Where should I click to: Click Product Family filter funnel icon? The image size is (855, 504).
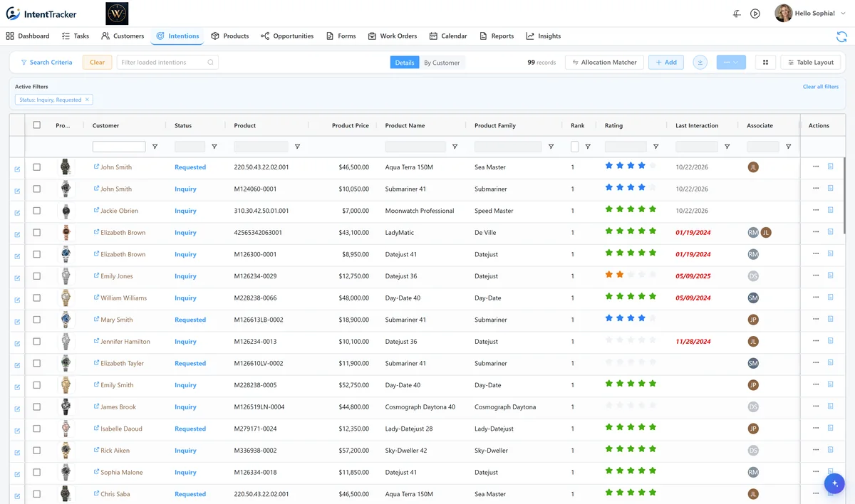tap(551, 147)
